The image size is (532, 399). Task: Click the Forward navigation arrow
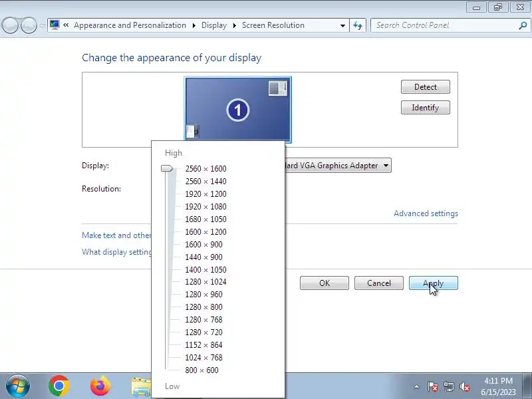click(x=29, y=25)
